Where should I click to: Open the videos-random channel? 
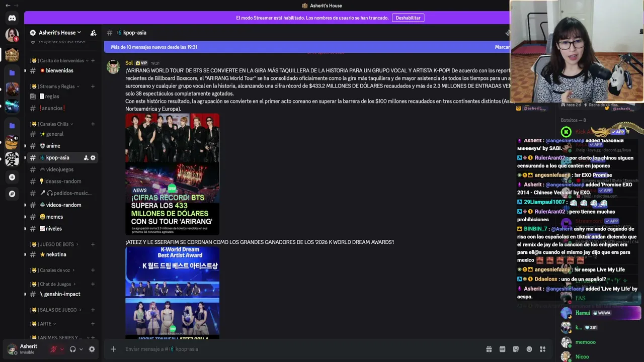(62, 205)
